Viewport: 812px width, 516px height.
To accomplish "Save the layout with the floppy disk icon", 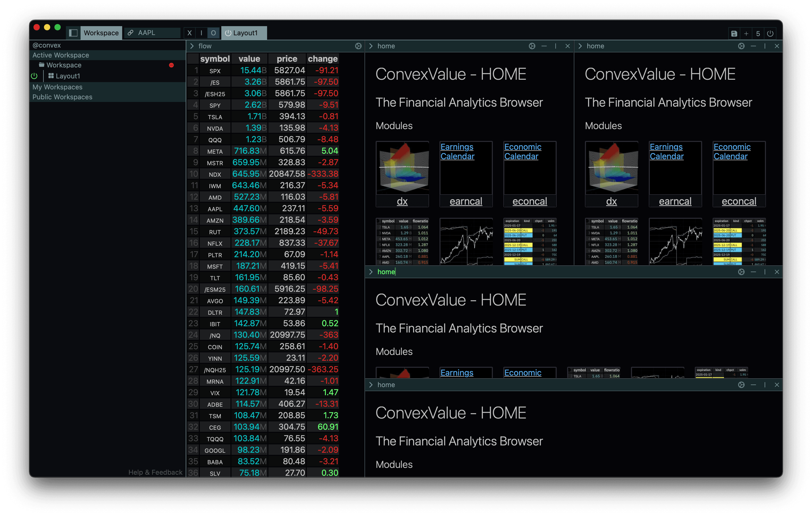I will coord(734,33).
